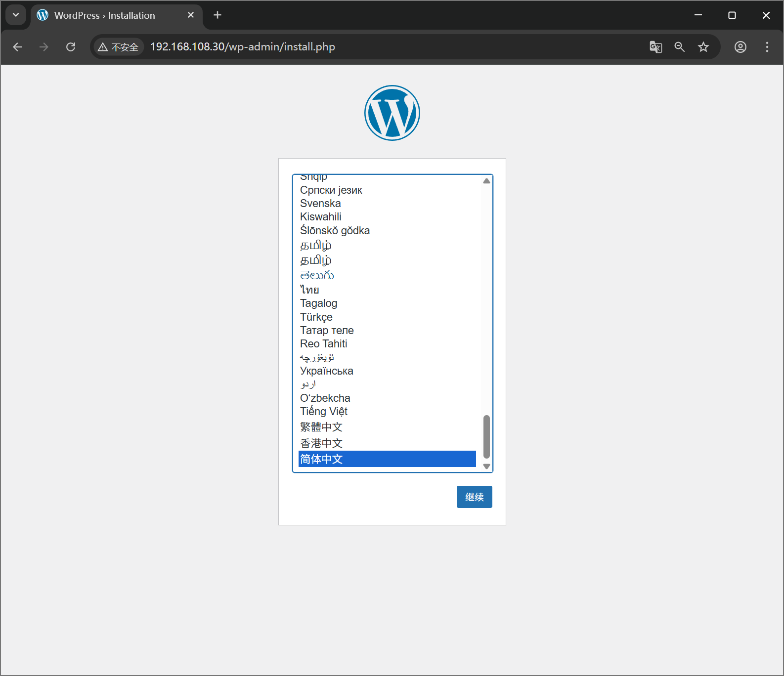Screen dimensions: 784x676
Task: Select తెలుగు (Telugu) language
Action: click(x=387, y=275)
